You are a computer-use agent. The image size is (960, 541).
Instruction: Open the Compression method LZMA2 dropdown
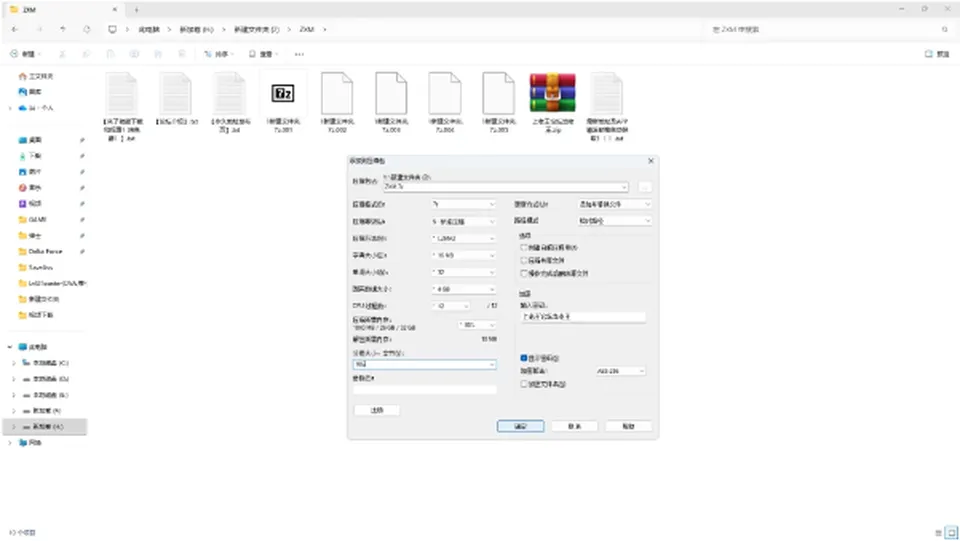click(463, 238)
